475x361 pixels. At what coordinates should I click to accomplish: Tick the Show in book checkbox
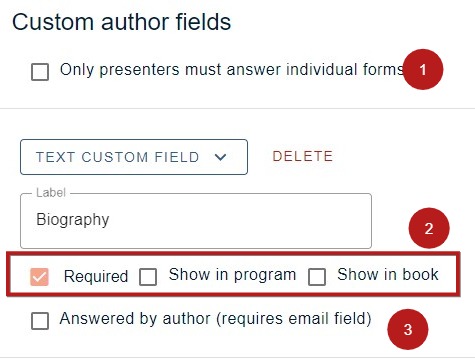point(317,277)
